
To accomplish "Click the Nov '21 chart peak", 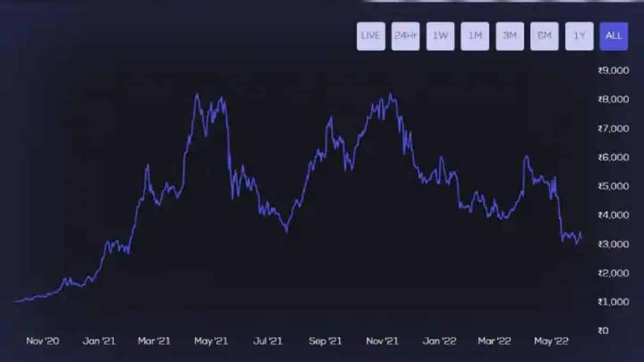I will [x=389, y=94].
